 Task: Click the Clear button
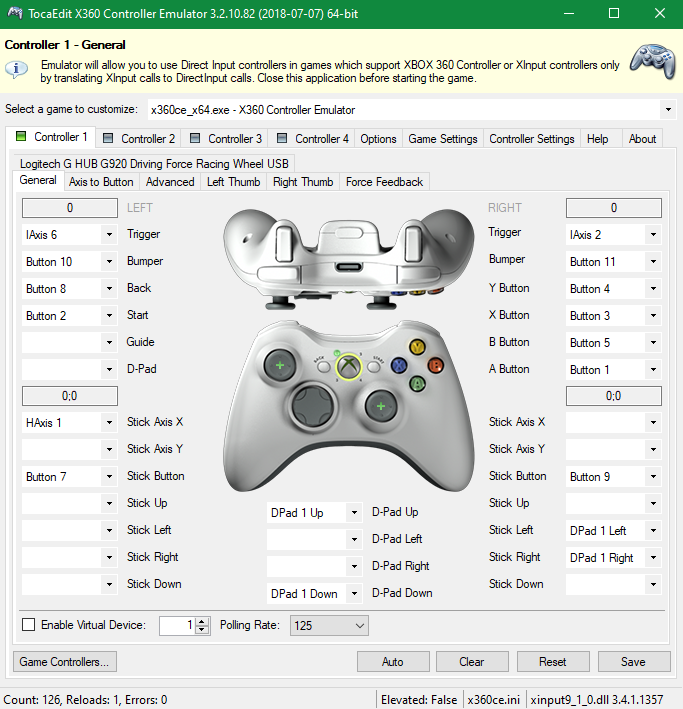coord(472,662)
